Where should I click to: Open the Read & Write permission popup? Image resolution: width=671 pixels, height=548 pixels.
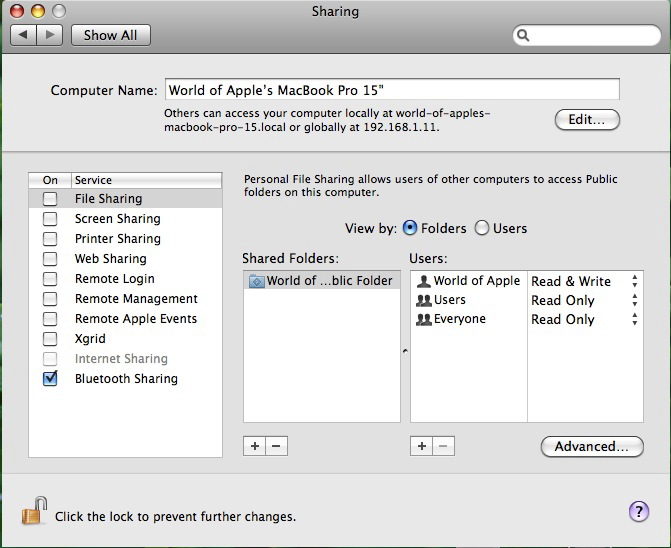(585, 281)
